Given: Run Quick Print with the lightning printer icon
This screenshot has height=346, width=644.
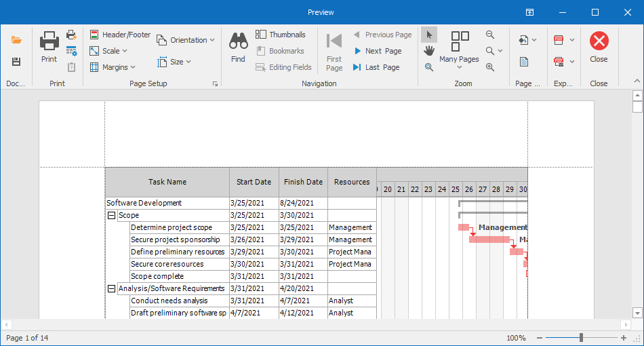Looking at the screenshot, I should [71, 35].
